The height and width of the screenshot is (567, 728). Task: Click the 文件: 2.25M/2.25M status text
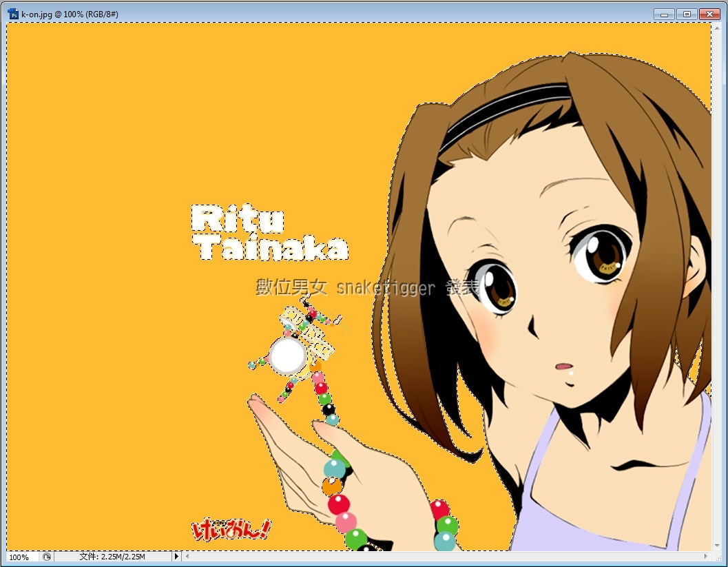click(112, 556)
